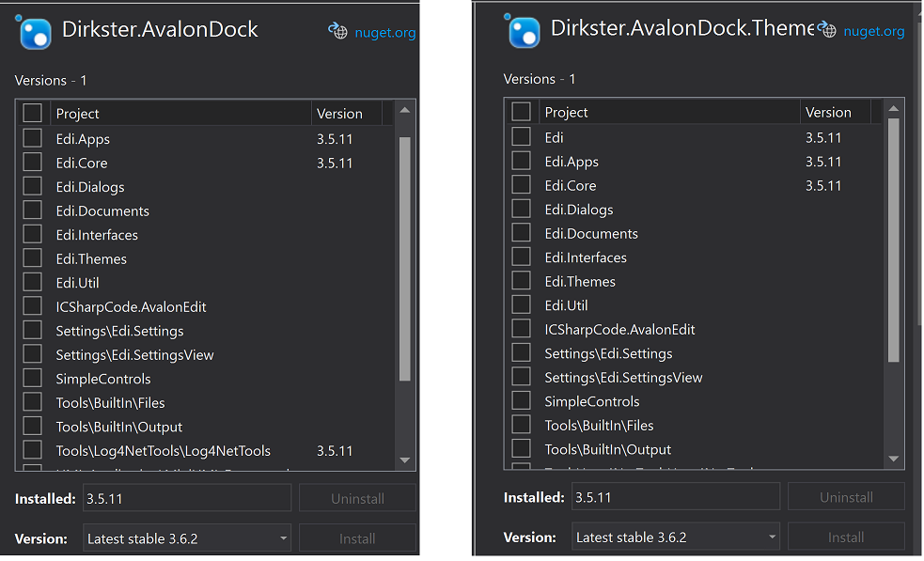Open Version dropdown 'Latest stable 3.6.2' in left panel
The image size is (924, 561).
pyautogui.click(x=187, y=538)
